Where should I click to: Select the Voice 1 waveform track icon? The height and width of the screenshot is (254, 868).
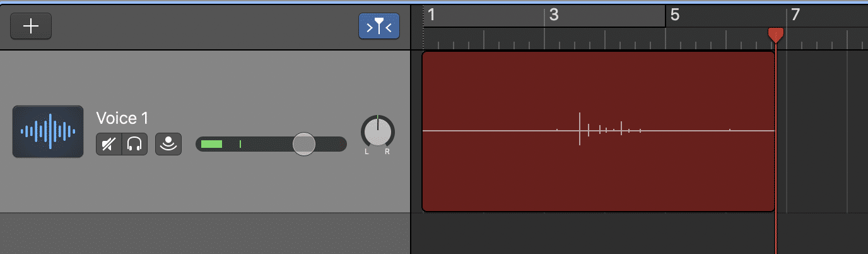[x=48, y=131]
